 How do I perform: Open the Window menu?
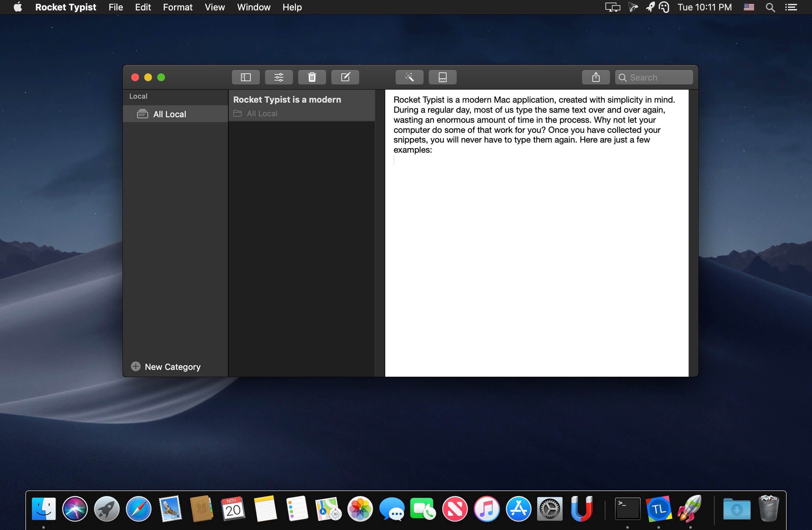(x=253, y=7)
